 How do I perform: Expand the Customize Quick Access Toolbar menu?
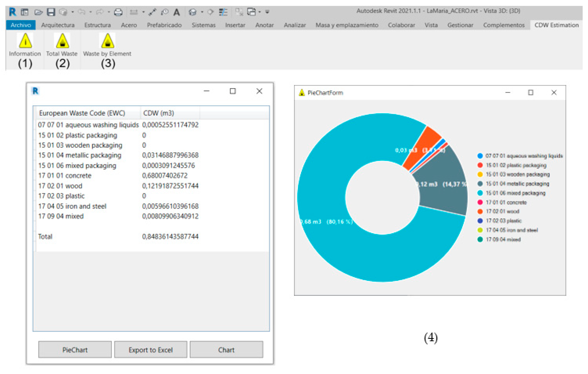click(x=267, y=12)
